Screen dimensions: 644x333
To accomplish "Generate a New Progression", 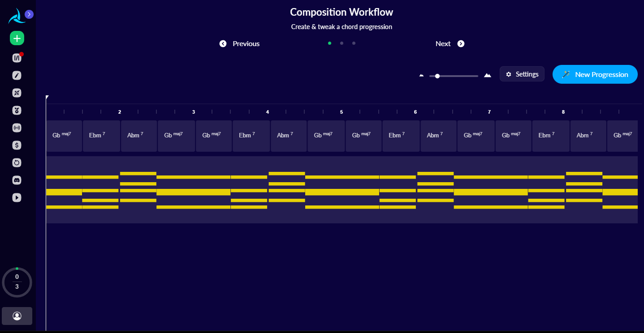I will 595,74.
